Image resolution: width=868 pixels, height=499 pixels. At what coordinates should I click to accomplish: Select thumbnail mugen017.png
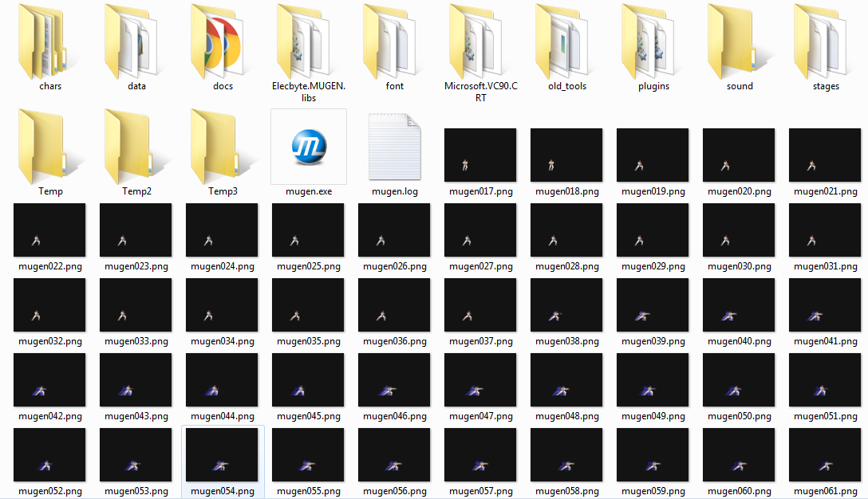point(480,155)
